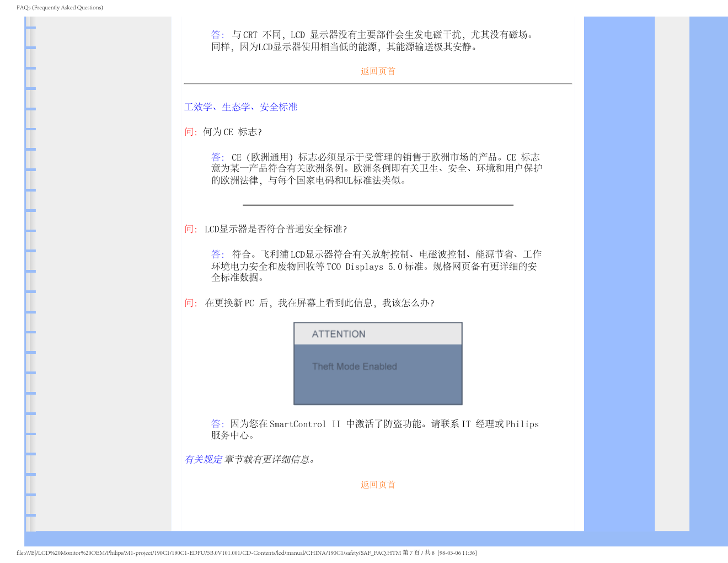This screenshot has width=728, height=563.
Task: Open the 有关规定 italic link
Action: click(x=203, y=459)
